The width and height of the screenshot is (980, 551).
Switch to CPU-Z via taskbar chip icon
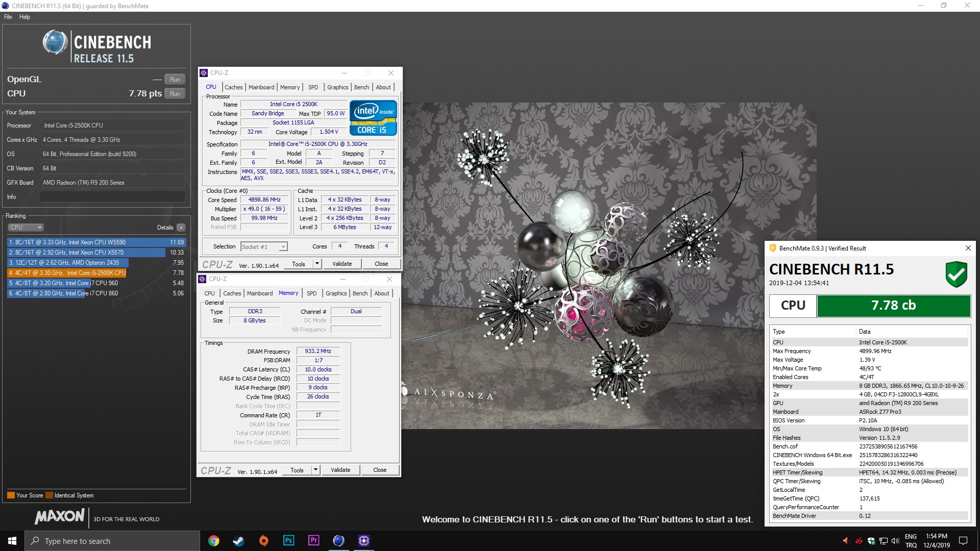click(x=363, y=541)
